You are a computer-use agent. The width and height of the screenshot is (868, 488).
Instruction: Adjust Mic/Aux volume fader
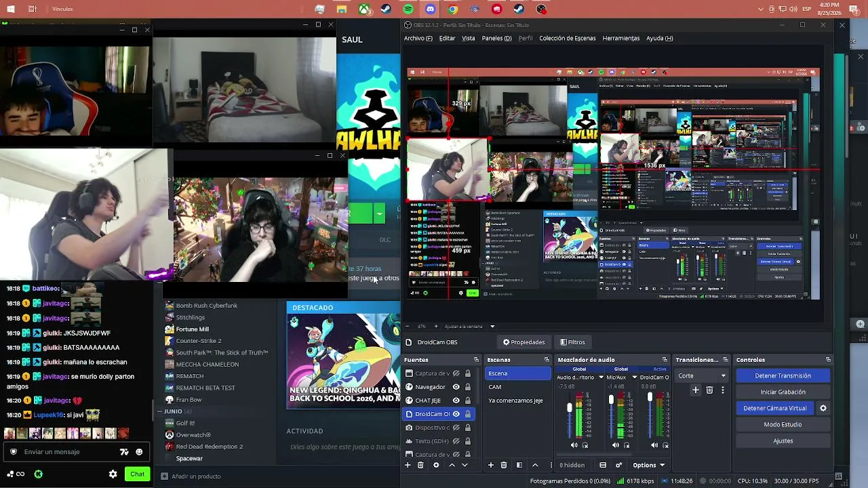(611, 400)
